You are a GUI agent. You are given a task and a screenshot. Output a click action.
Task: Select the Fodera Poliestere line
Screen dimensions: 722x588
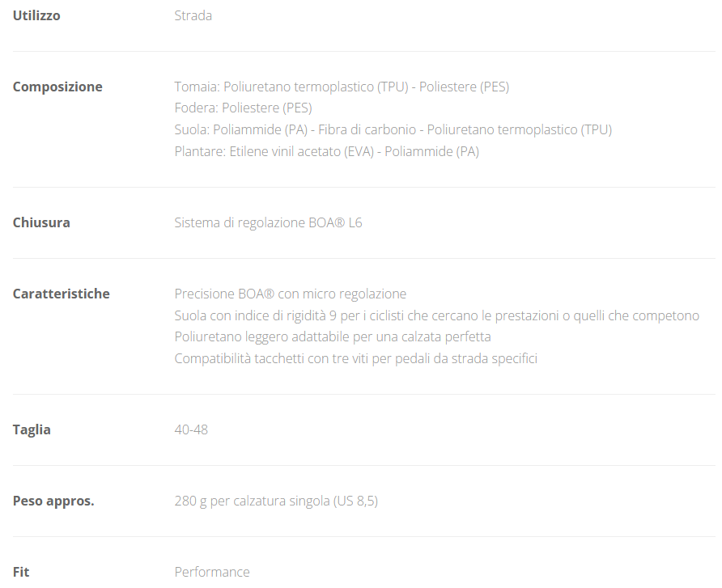[x=243, y=108]
